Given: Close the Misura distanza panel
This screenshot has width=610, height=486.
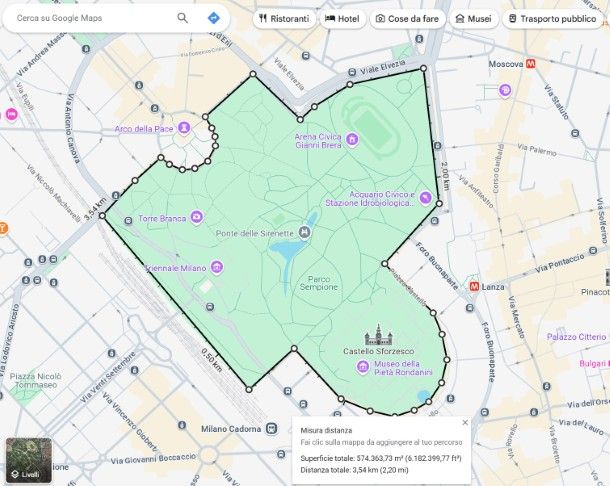Looking at the screenshot, I should coord(465,422).
